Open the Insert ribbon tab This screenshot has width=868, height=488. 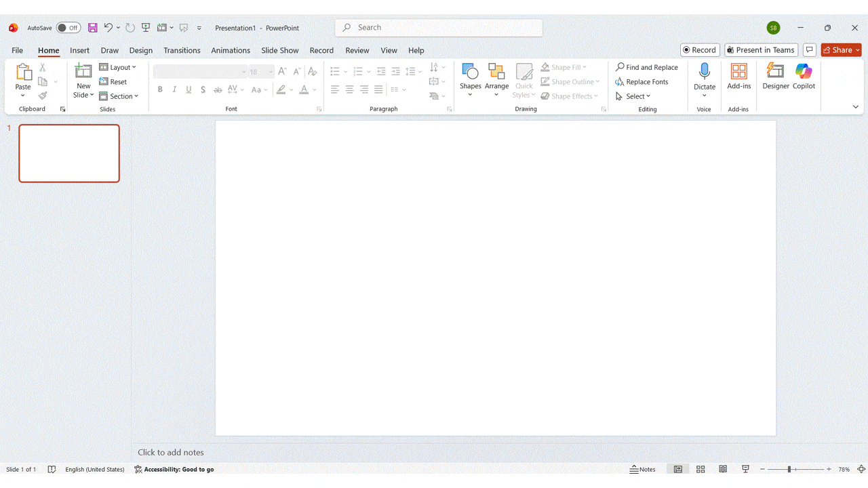[79, 50]
